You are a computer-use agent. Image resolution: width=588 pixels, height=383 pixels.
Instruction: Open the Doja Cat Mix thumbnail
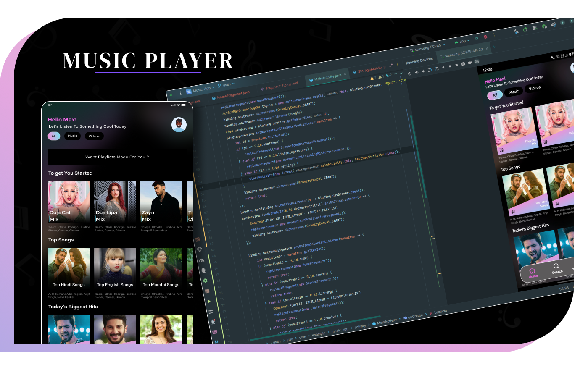coord(69,202)
